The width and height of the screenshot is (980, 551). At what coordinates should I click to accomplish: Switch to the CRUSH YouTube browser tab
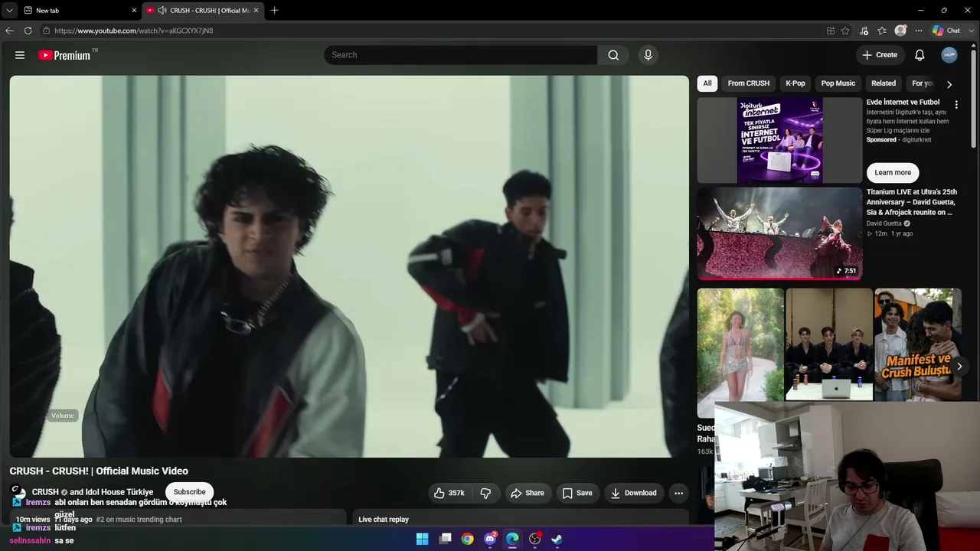pos(204,10)
